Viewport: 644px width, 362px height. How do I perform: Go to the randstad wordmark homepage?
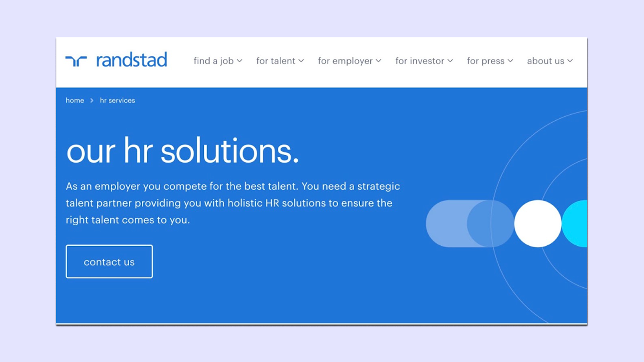tap(132, 60)
